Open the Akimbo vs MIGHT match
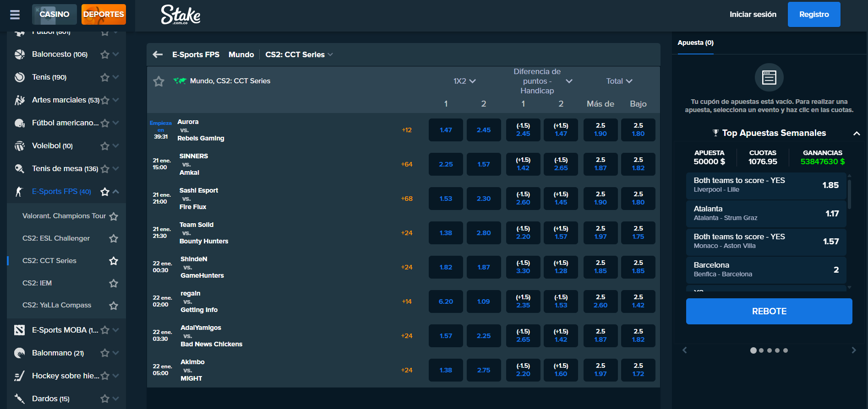 click(192, 370)
